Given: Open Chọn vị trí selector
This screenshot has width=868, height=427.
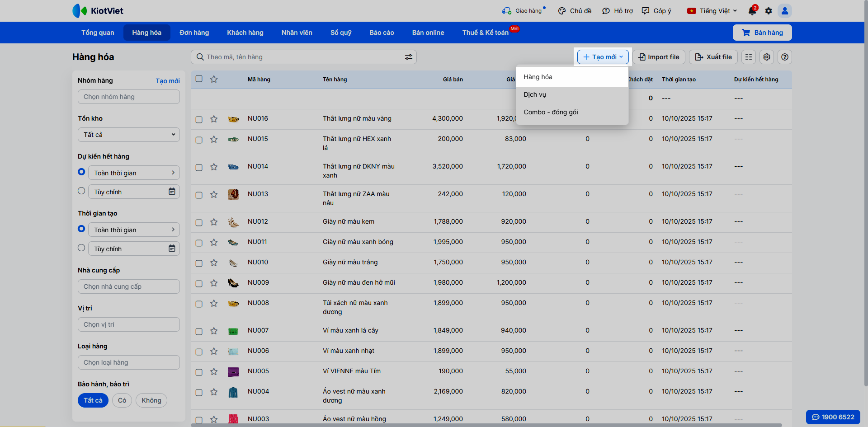Looking at the screenshot, I should coord(129,324).
